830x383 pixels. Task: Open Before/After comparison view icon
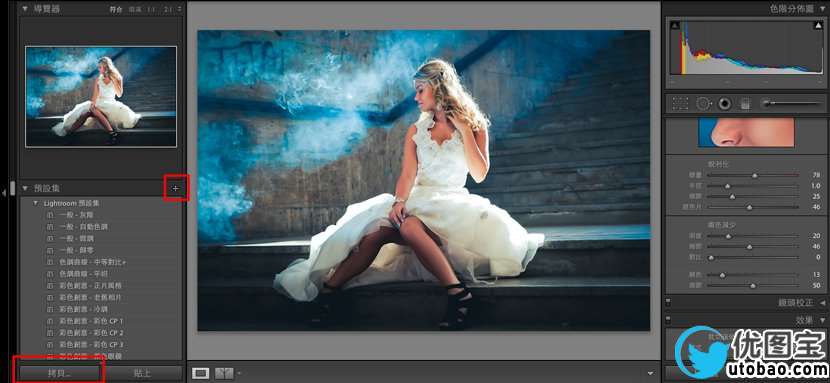click(x=225, y=373)
